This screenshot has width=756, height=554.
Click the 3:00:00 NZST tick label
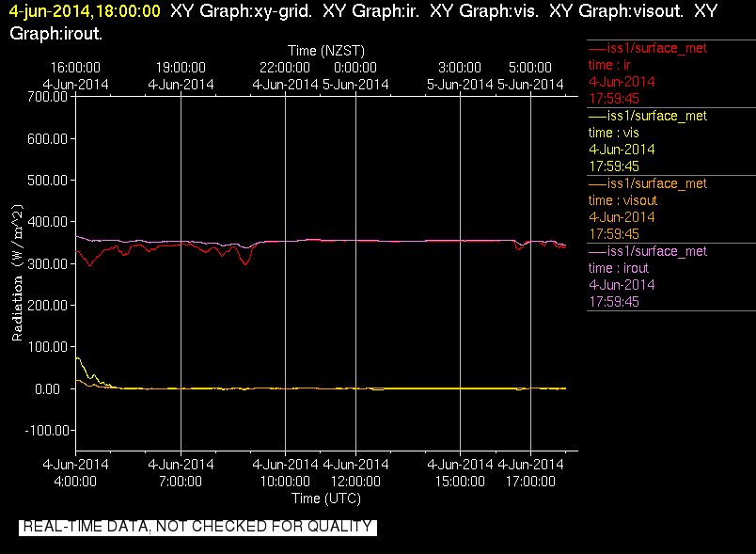coord(460,68)
